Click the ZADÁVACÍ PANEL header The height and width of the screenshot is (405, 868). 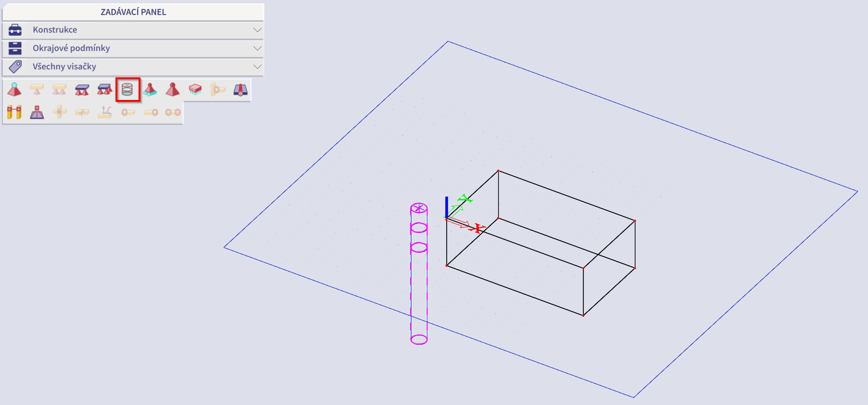click(133, 12)
